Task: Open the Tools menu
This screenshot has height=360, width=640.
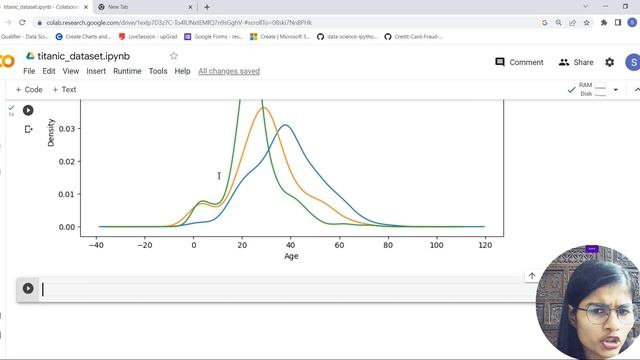Action: pos(158,71)
